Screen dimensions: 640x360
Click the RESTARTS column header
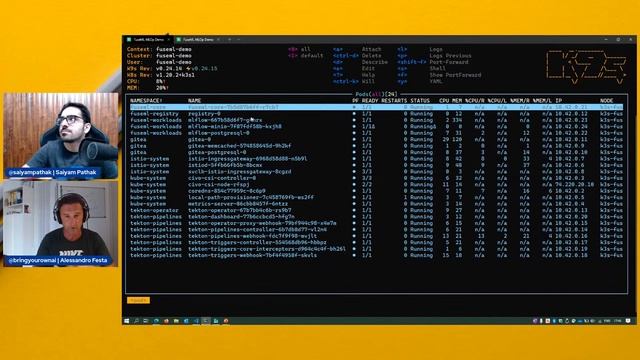394,100
